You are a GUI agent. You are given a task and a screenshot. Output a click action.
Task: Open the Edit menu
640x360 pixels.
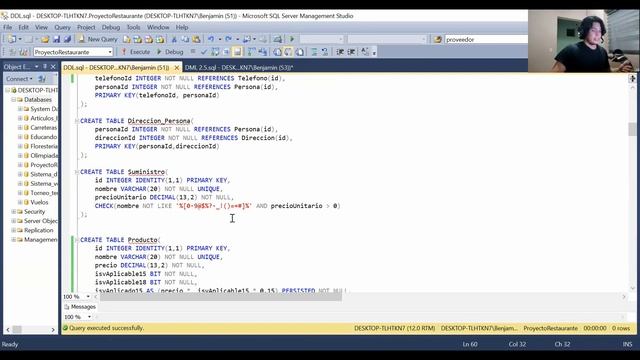click(24, 27)
